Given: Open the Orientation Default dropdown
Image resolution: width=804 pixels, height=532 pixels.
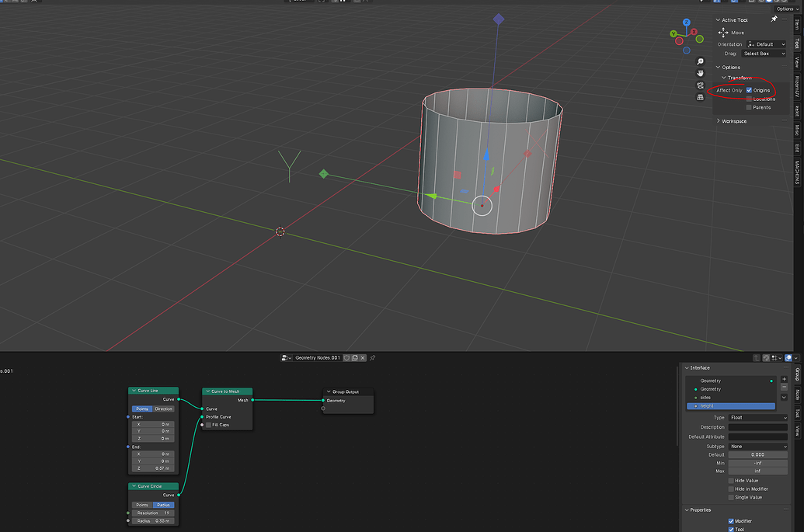Looking at the screenshot, I should pos(766,44).
